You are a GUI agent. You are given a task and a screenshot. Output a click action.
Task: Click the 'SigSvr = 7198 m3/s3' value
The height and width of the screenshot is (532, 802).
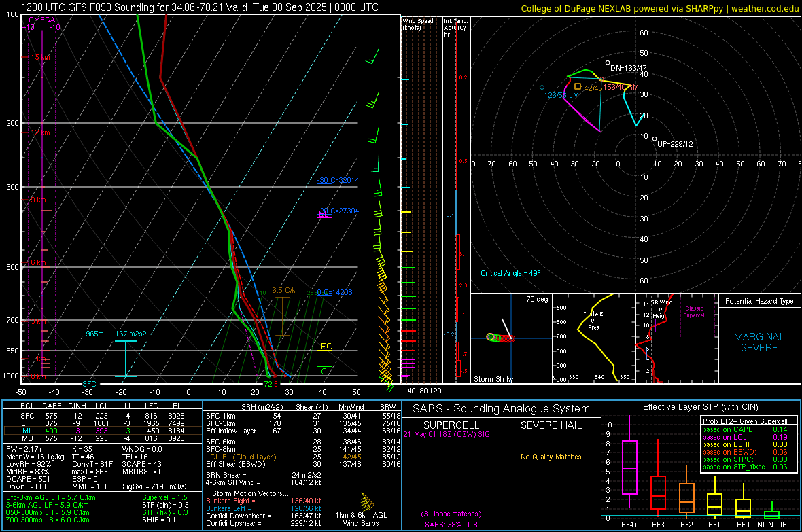point(156,486)
